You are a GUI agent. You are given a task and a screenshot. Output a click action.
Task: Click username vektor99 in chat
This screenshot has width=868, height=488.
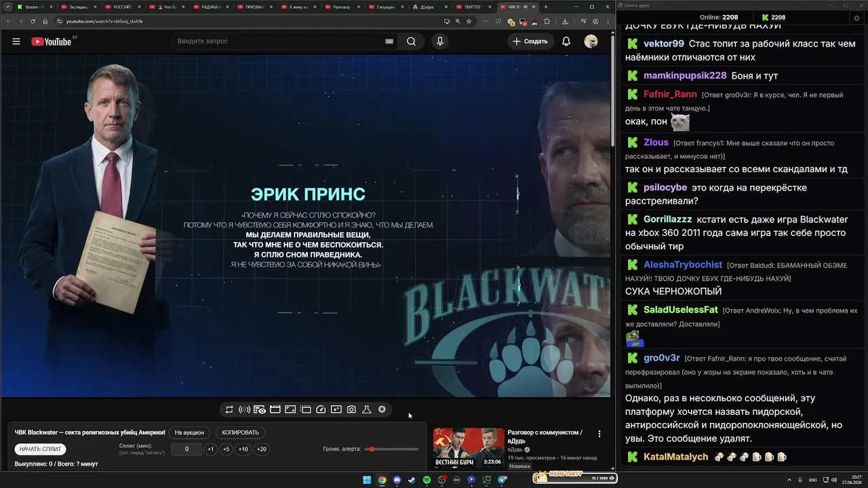click(663, 43)
